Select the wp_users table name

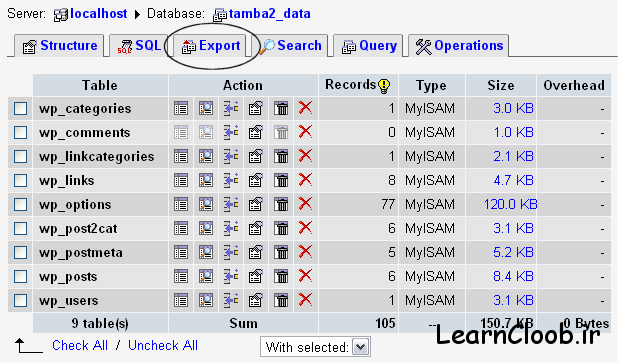pos(69,301)
